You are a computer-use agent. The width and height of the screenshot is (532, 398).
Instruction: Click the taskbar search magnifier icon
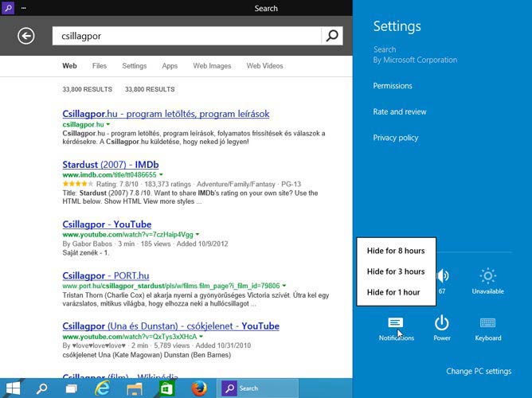coord(41,388)
